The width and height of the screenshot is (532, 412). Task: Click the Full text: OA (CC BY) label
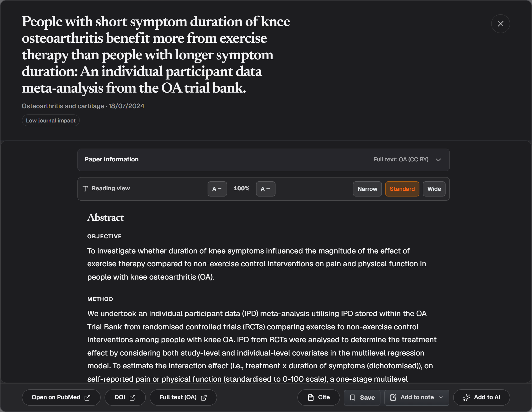coord(401,159)
